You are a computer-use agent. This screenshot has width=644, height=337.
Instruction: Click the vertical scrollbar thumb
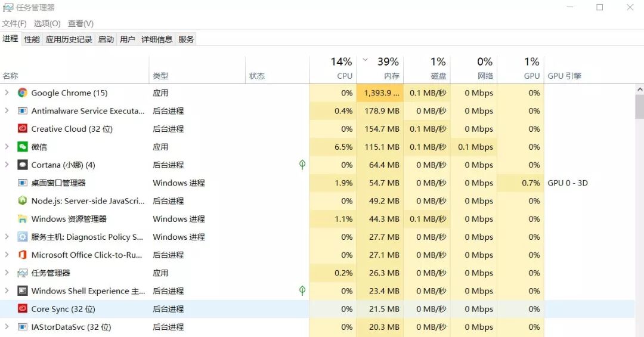(639, 106)
